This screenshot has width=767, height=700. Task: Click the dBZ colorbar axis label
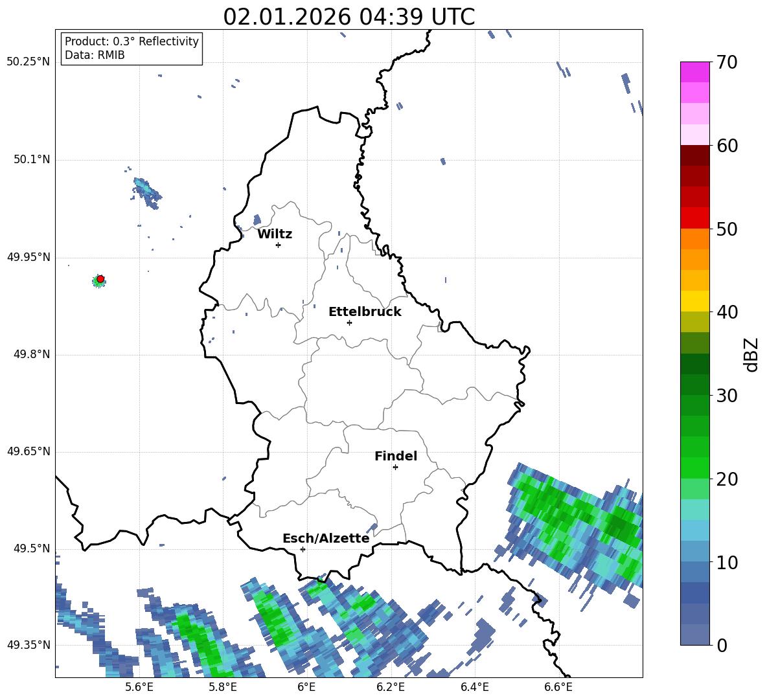751,354
